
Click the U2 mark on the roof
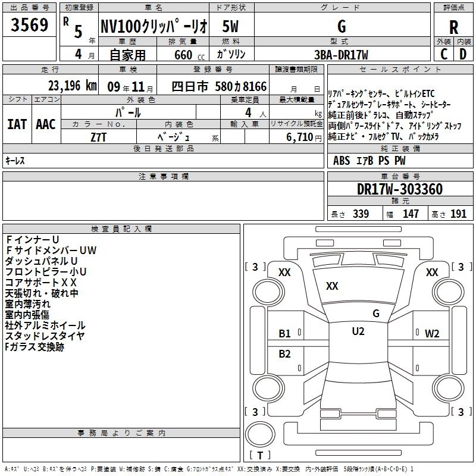coord(358,331)
